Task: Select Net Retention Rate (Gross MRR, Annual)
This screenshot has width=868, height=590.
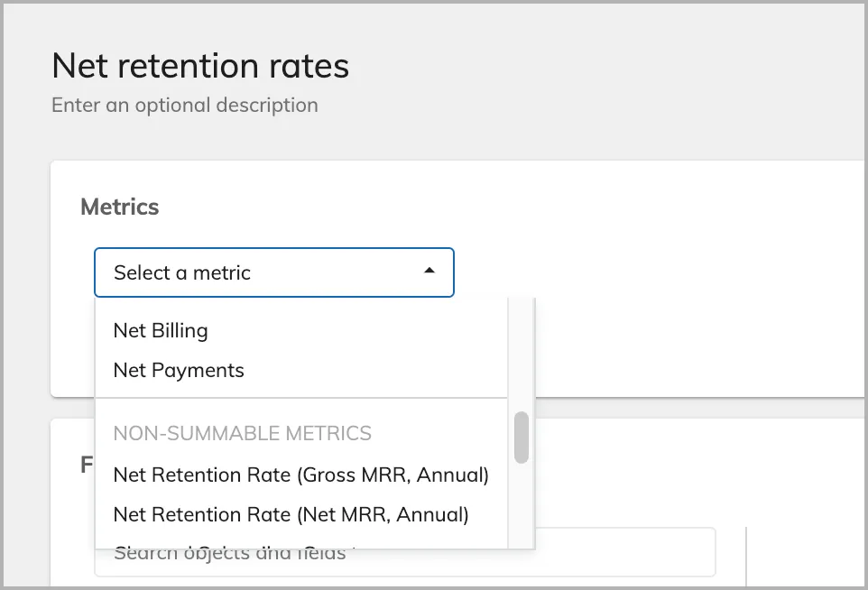Action: click(301, 475)
